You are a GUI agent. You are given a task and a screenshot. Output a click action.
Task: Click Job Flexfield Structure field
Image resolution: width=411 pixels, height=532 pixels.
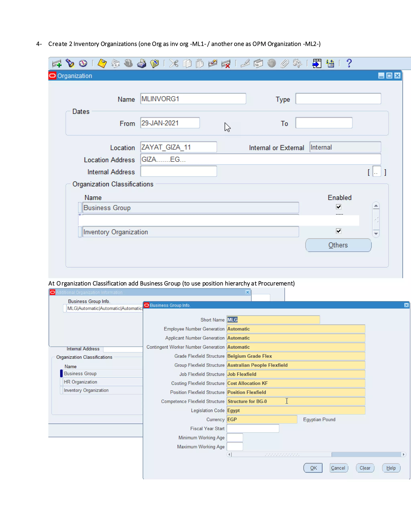pos(296,374)
